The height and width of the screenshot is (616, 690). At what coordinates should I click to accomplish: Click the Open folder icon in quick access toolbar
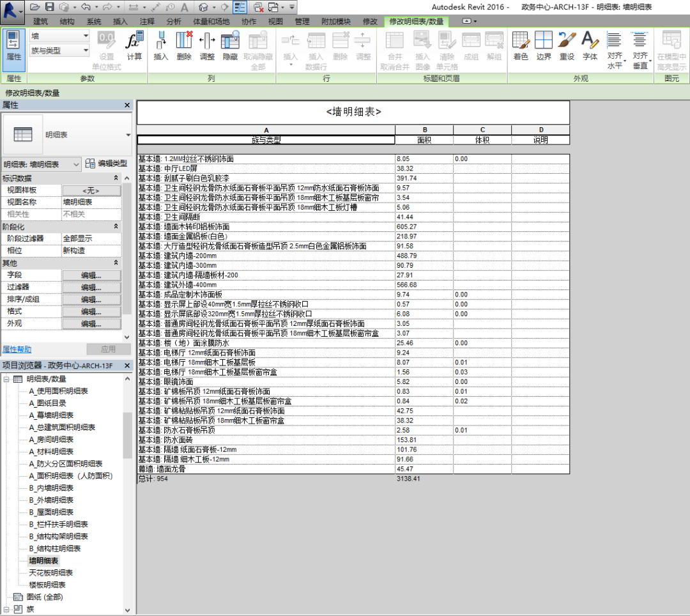point(35,7)
